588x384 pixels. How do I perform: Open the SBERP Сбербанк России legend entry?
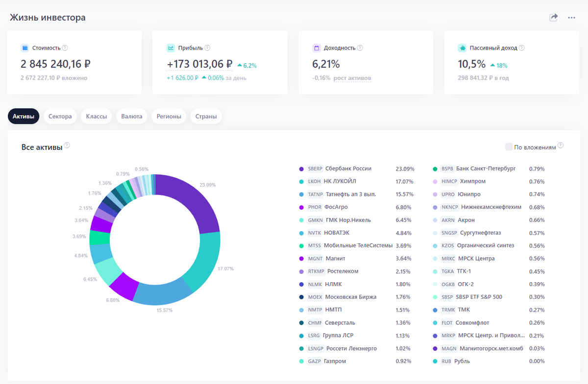pos(357,168)
